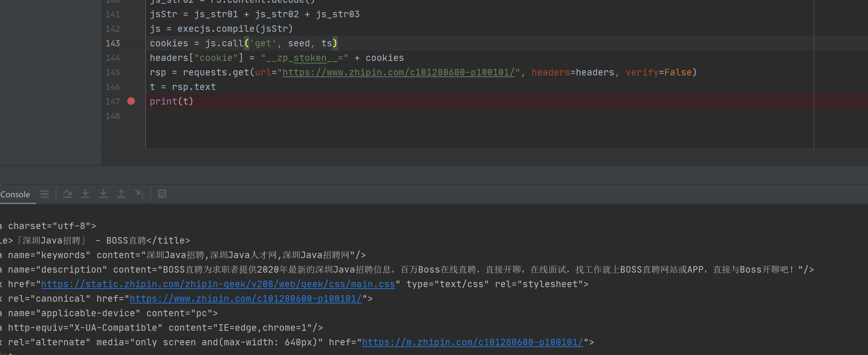Click the execjs.compile(jsStr) code
Image resolution: width=868 pixels, height=355 pixels.
(x=235, y=29)
